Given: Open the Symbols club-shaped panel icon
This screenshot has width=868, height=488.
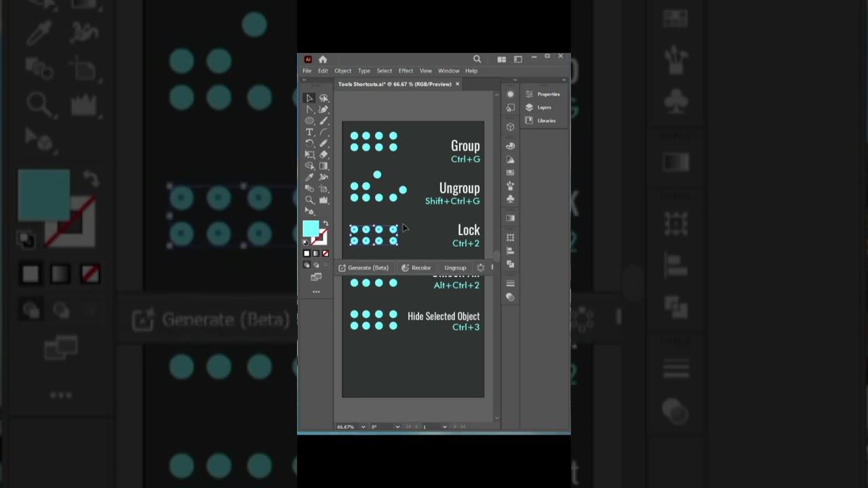Looking at the screenshot, I should tap(510, 199).
